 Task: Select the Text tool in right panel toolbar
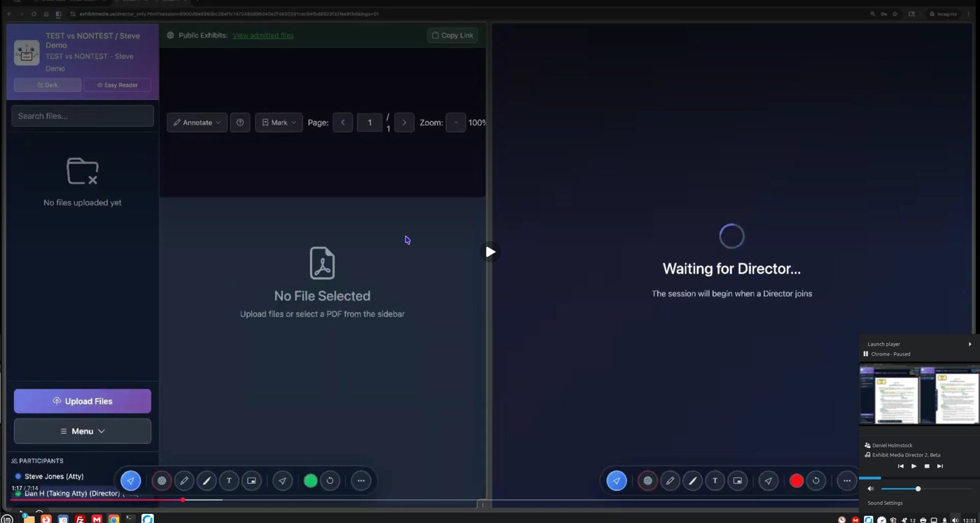click(x=715, y=481)
